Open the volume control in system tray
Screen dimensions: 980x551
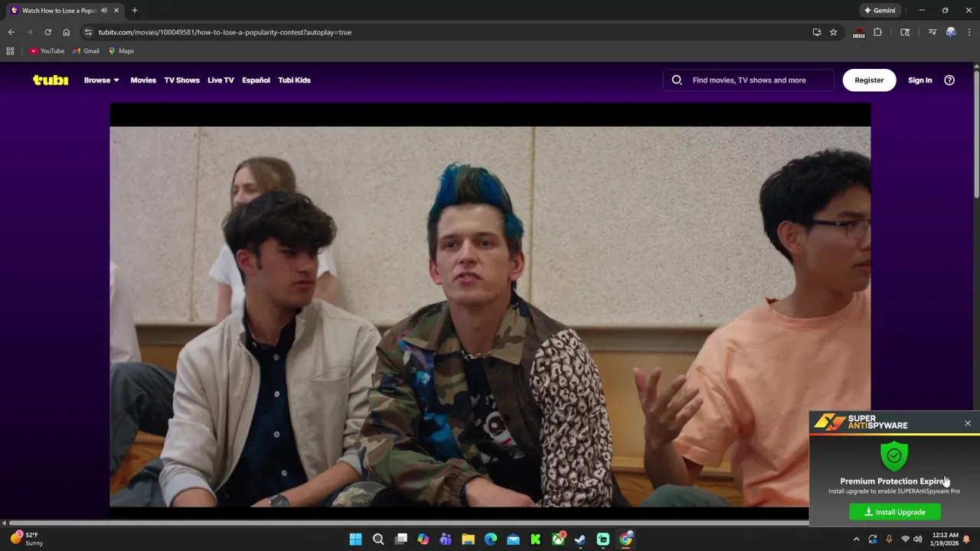pyautogui.click(x=917, y=540)
